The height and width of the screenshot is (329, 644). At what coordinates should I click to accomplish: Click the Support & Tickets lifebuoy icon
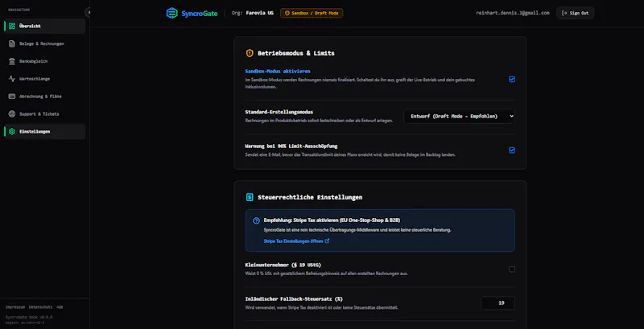coord(12,114)
